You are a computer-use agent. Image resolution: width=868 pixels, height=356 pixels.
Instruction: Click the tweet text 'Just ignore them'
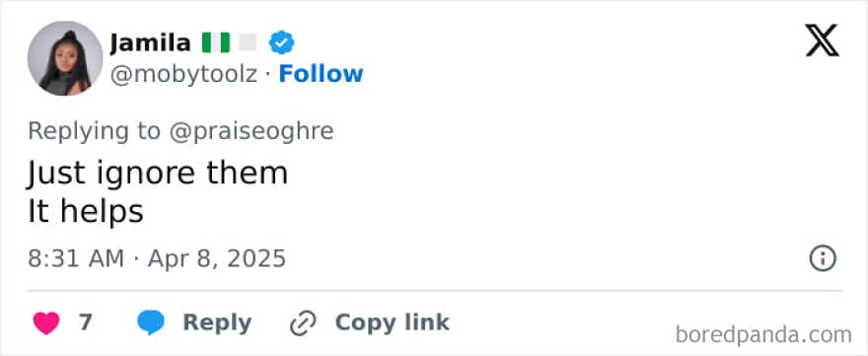158,174
